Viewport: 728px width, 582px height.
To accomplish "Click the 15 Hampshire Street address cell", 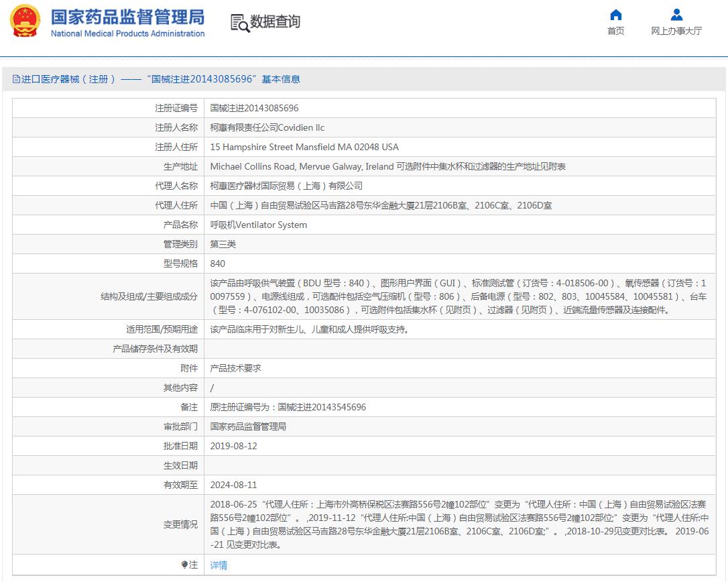I will [x=304, y=147].
